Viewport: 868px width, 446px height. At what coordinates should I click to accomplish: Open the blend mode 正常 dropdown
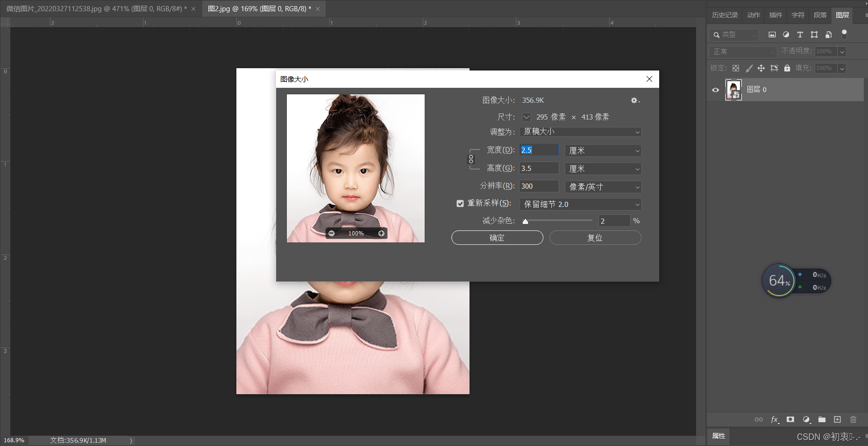(743, 51)
